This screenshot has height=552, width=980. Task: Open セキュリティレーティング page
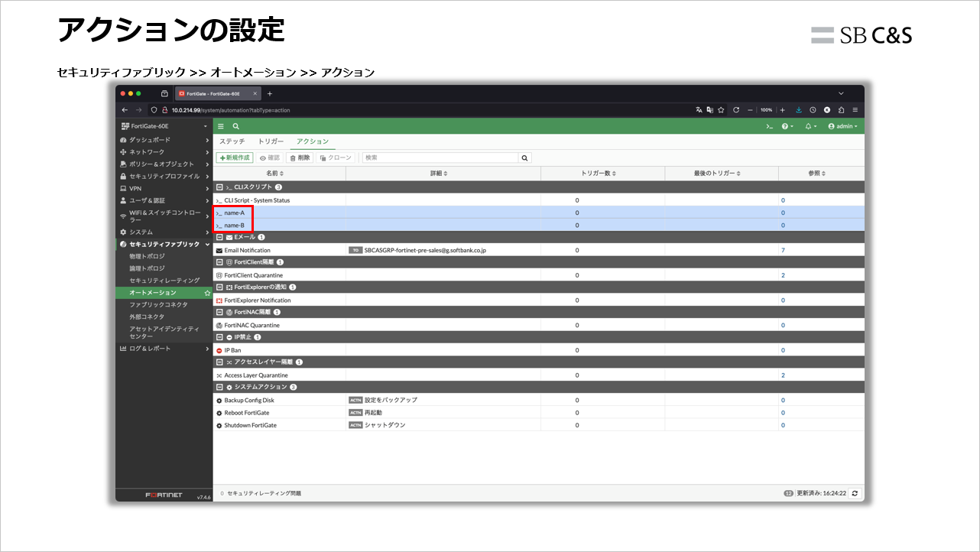point(164,281)
